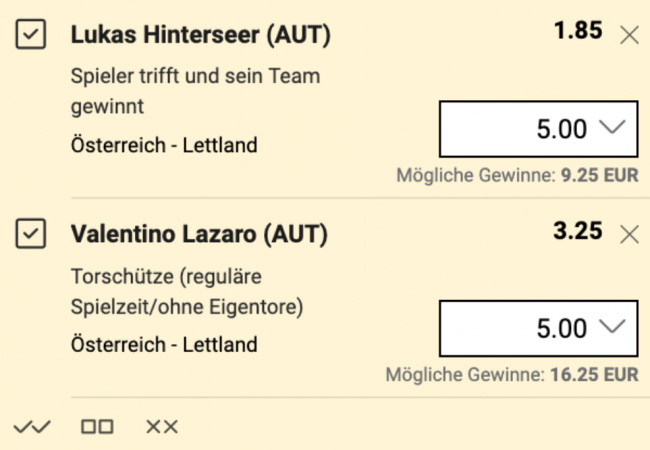Screen dimensions: 650x450
Task: Click the Valentino Lazaro (AUT) player name
Action: pos(199,235)
